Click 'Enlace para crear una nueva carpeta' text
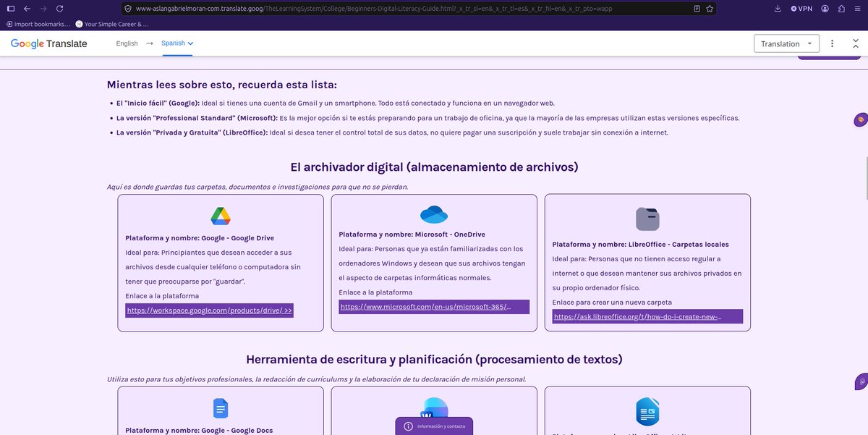The height and width of the screenshot is (435, 868). pos(612,302)
